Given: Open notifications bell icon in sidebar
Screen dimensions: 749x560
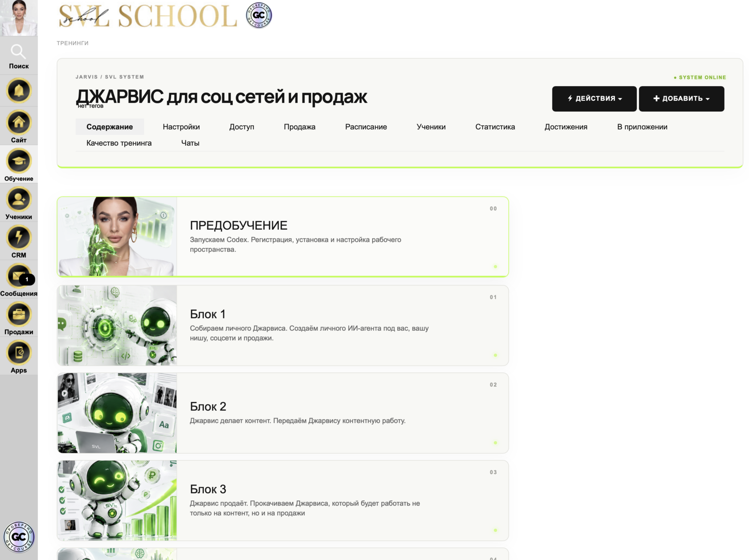Looking at the screenshot, I should (x=19, y=91).
